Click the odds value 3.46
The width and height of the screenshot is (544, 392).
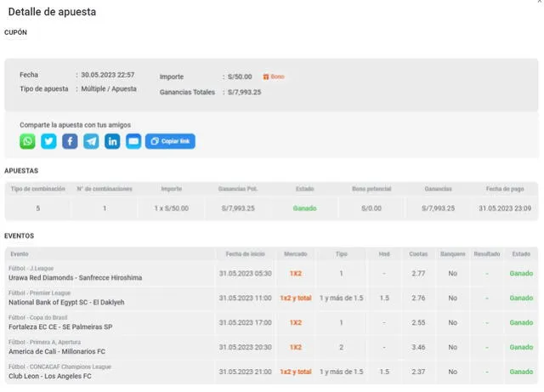click(x=418, y=347)
